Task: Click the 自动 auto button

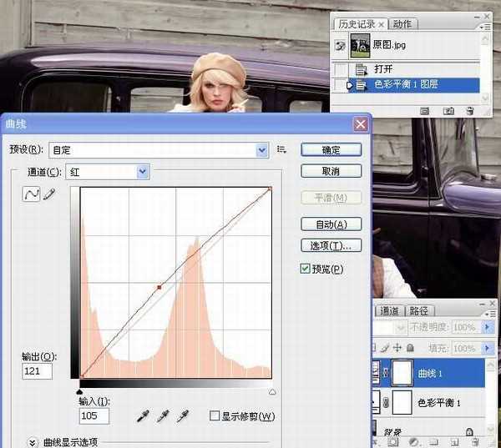Action: (331, 224)
